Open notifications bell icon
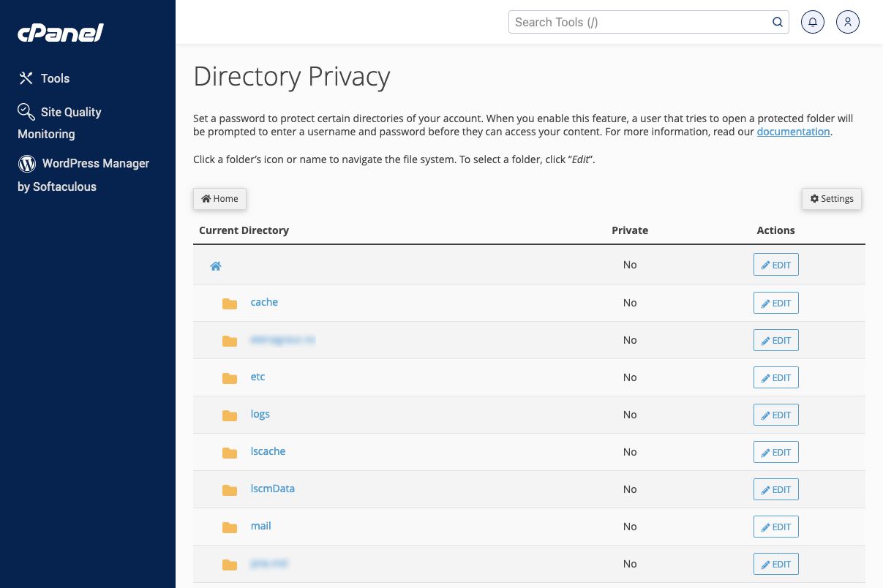The height and width of the screenshot is (588, 883). click(x=813, y=22)
